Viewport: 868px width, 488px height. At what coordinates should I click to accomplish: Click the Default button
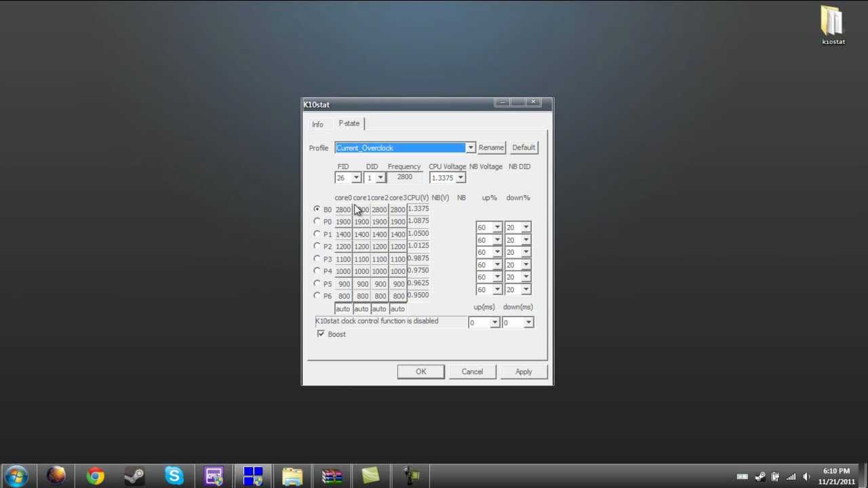click(x=524, y=148)
